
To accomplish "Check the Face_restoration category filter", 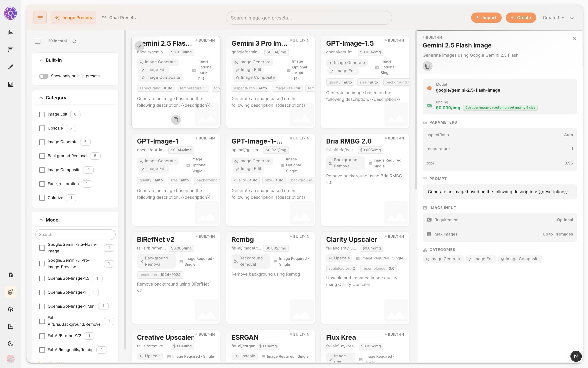I will pyautogui.click(x=42, y=184).
